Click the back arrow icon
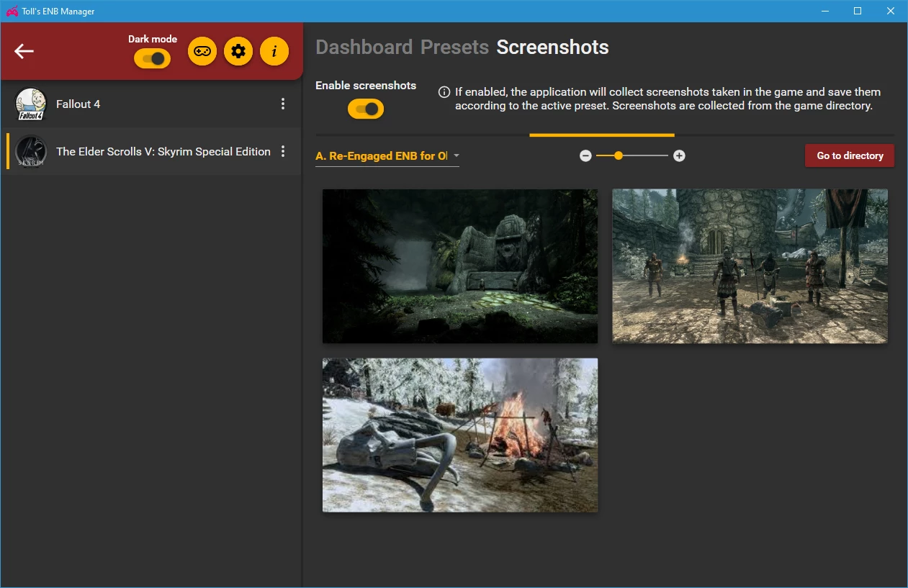This screenshot has width=908, height=588. (x=24, y=51)
